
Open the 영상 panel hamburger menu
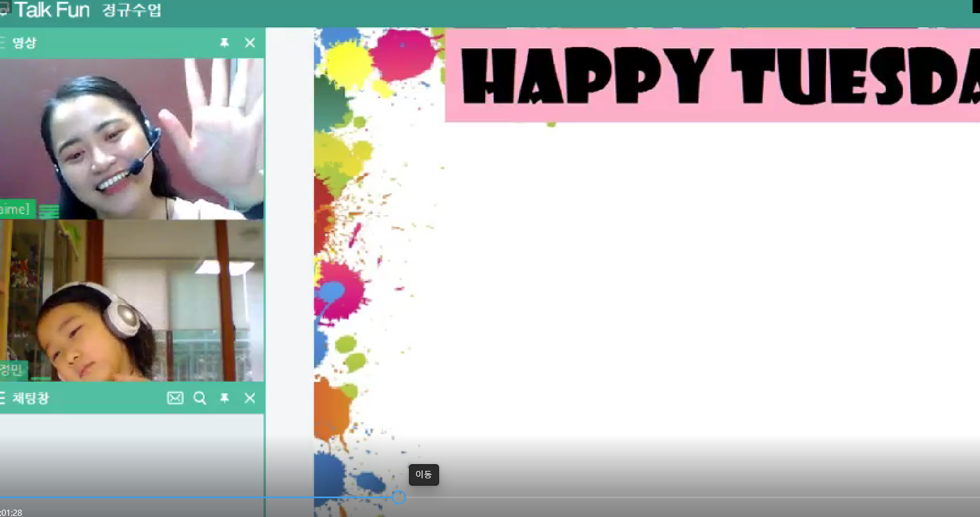(2, 43)
